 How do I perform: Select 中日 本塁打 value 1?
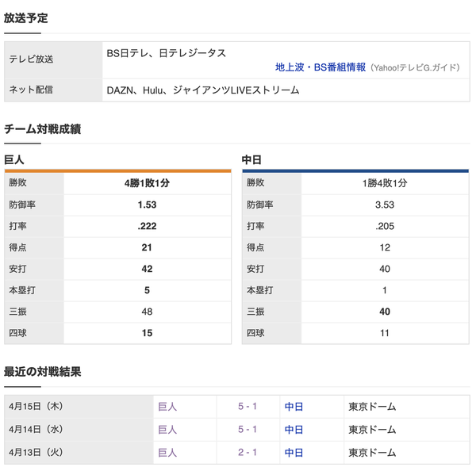click(x=385, y=290)
